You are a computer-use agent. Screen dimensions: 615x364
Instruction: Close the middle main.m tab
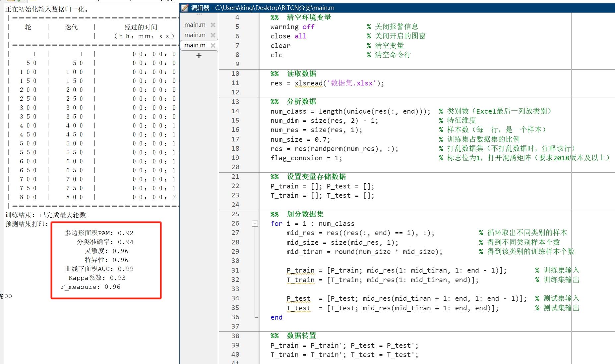coord(214,35)
